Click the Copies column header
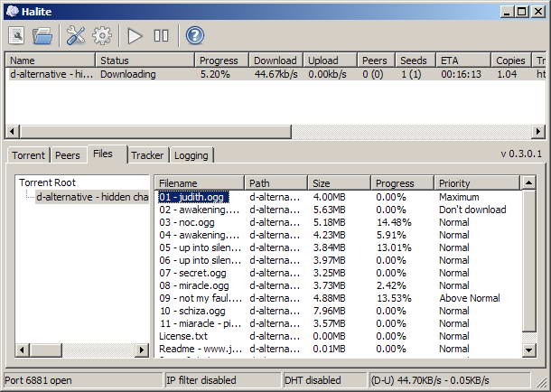This screenshot has width=551, height=392. [510, 60]
